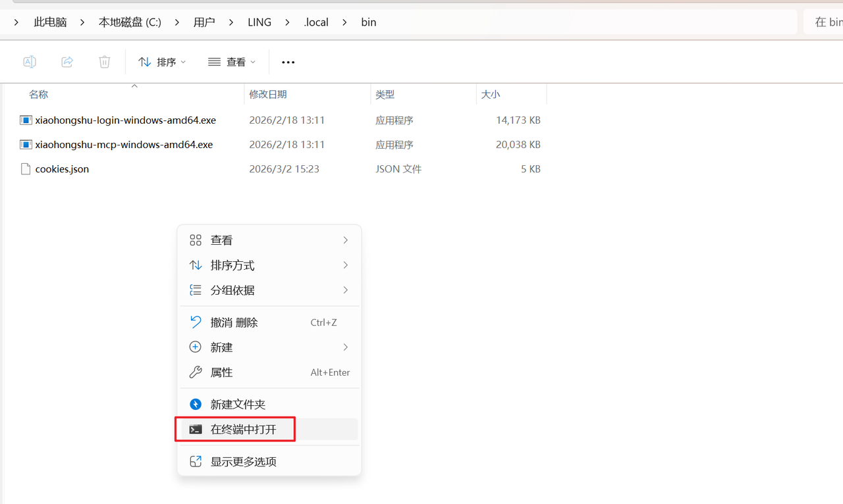Open the Sort (排序) dropdown
Image resolution: width=843 pixels, height=504 pixels.
click(x=162, y=62)
